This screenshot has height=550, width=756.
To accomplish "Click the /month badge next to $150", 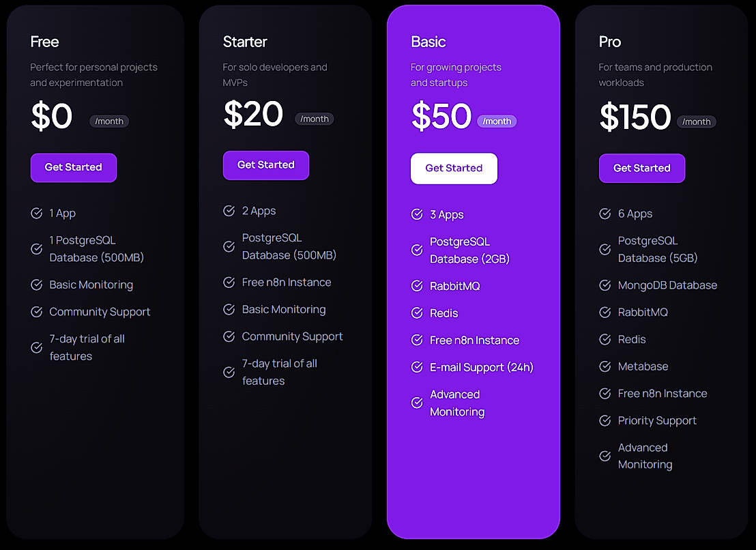I will coord(696,122).
